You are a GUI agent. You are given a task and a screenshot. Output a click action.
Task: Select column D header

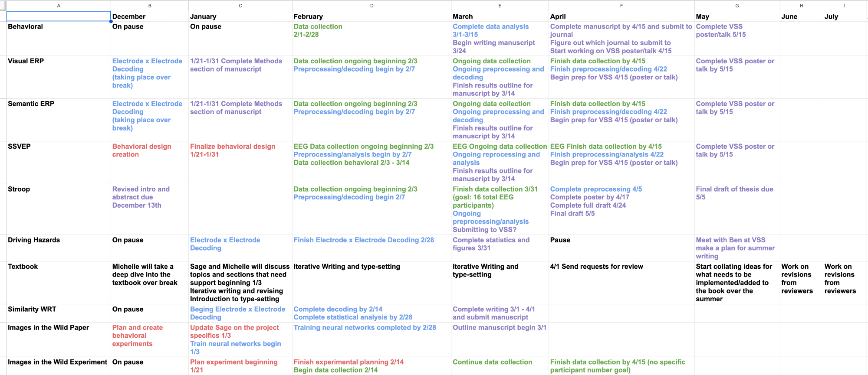372,6
